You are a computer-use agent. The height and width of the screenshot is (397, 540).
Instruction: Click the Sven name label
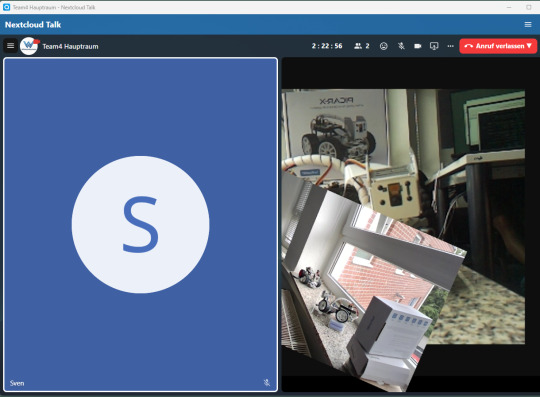[x=17, y=383]
